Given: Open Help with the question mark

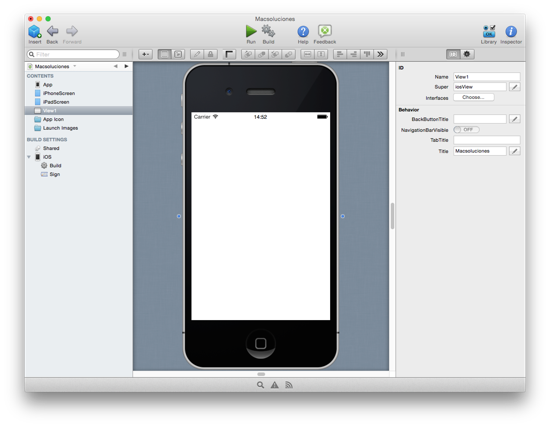Looking at the screenshot, I should point(303,32).
